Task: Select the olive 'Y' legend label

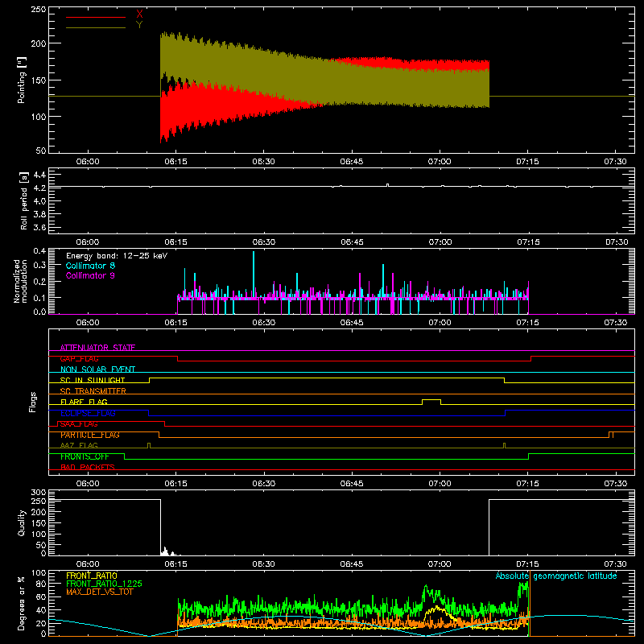Action: point(139,25)
